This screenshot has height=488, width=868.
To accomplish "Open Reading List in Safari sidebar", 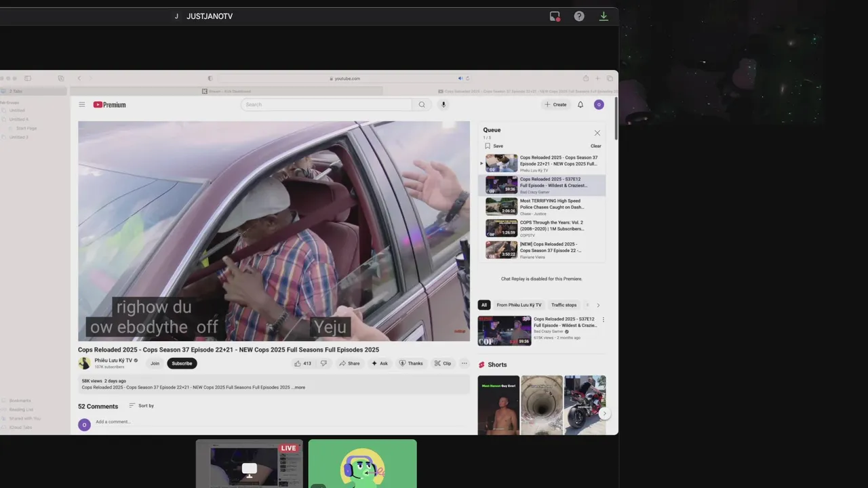I will 21,409.
